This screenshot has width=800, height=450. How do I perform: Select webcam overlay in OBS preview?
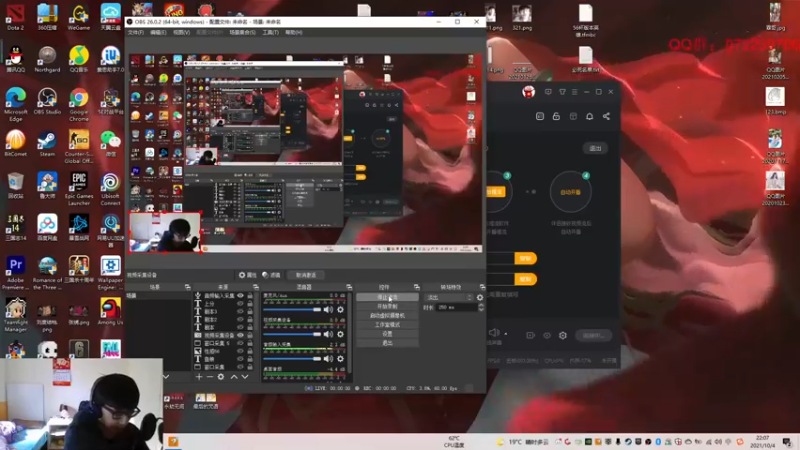coord(164,232)
